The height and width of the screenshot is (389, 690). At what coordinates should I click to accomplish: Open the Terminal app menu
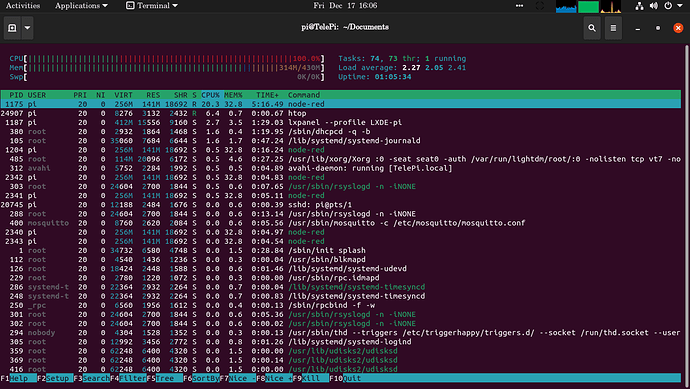(x=152, y=6)
